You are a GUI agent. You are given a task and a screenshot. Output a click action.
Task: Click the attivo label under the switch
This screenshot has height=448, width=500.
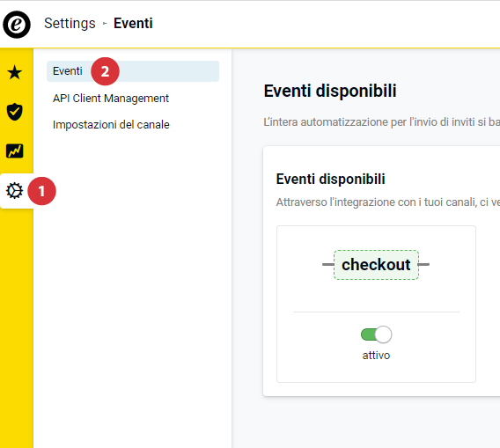(376, 356)
